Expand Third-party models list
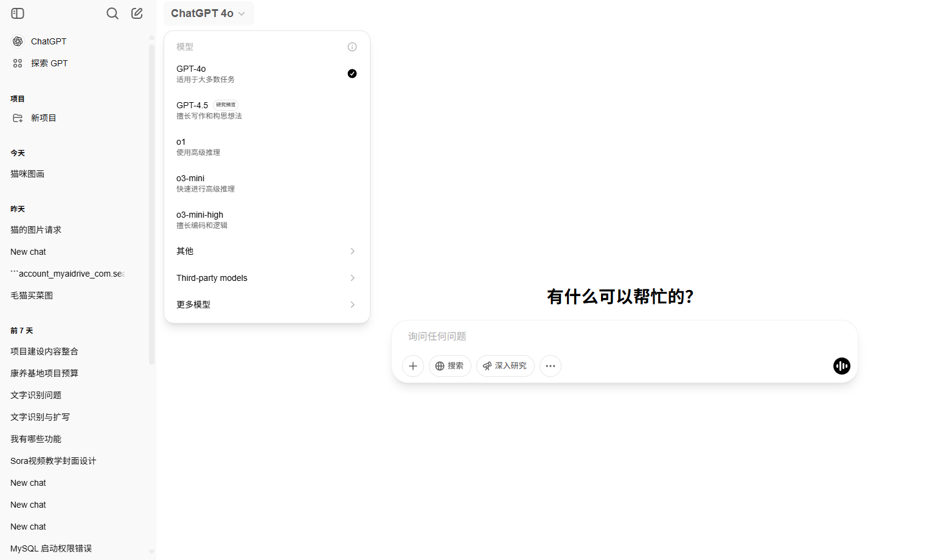Image resolution: width=952 pixels, height=560 pixels. point(266,277)
